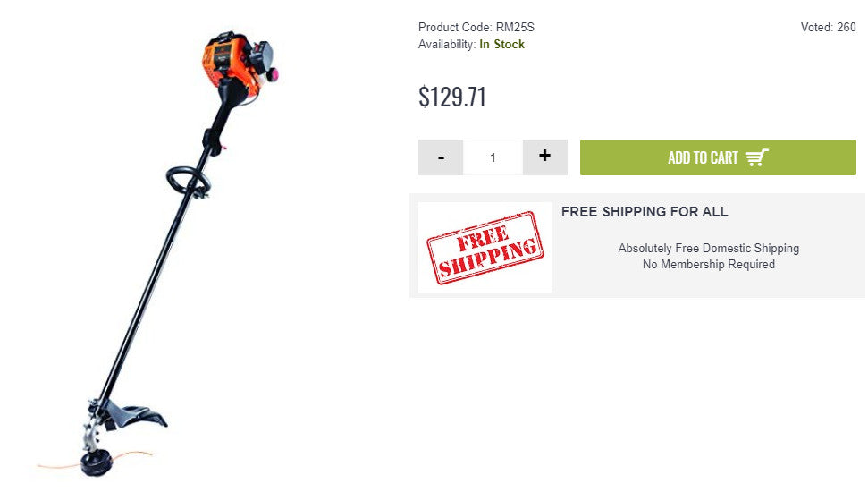The height and width of the screenshot is (492, 868).
Task: Open the red Free Shipping stamp image
Action: (x=485, y=247)
